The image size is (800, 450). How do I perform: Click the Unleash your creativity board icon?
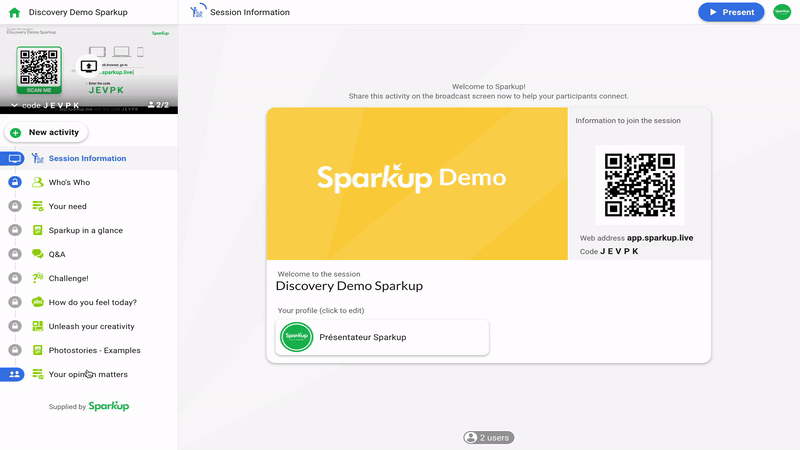[38, 326]
